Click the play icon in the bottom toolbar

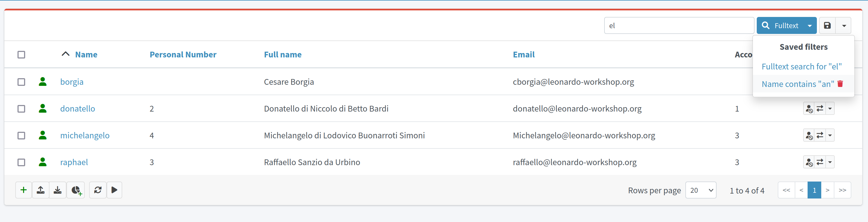(x=114, y=190)
